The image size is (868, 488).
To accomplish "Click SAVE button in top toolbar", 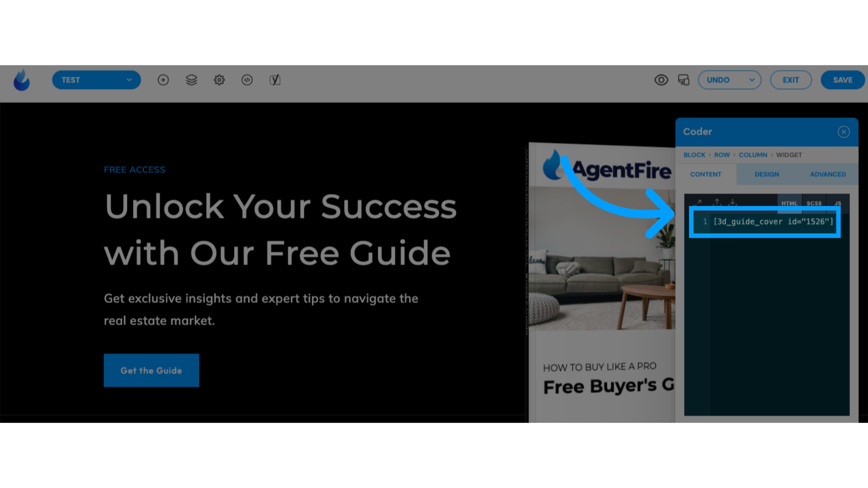I will click(x=842, y=79).
